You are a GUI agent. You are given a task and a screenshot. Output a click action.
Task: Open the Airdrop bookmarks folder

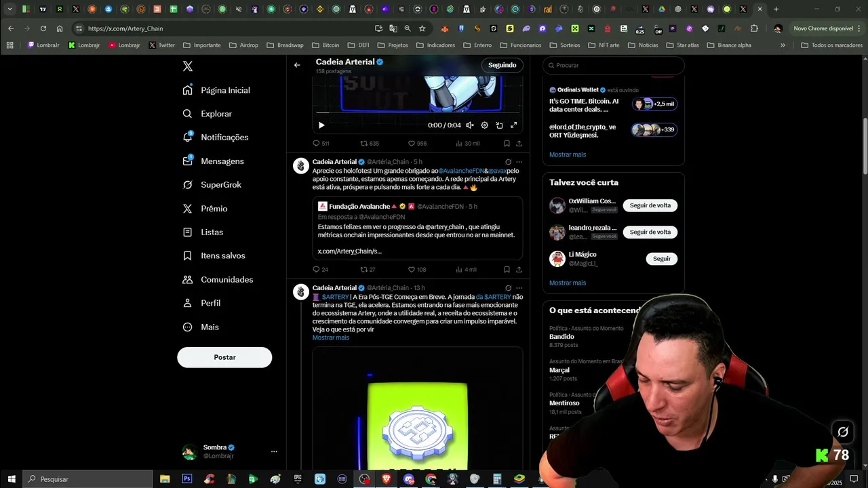click(243, 45)
